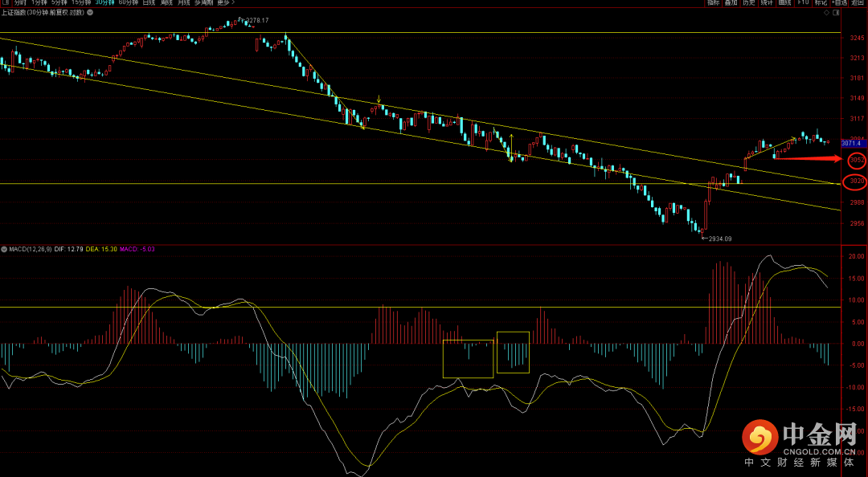
Task: Open the 画线 drawing tool
Action: tap(784, 3)
